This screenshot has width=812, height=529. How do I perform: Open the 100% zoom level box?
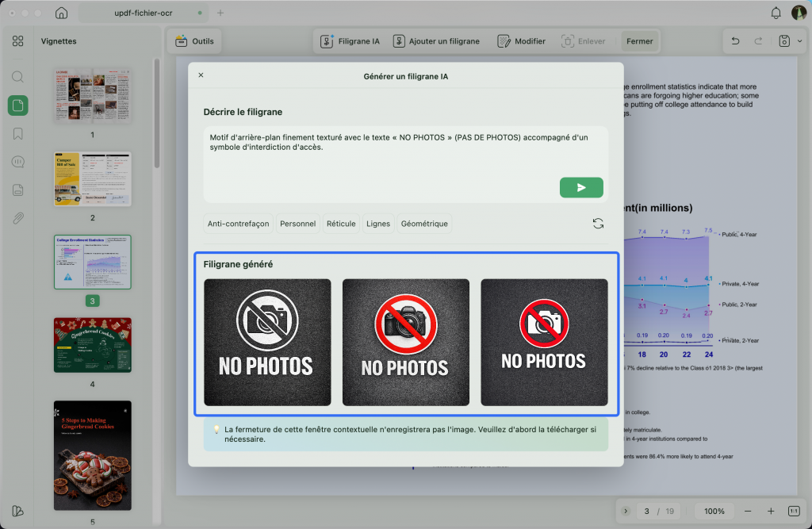(714, 511)
